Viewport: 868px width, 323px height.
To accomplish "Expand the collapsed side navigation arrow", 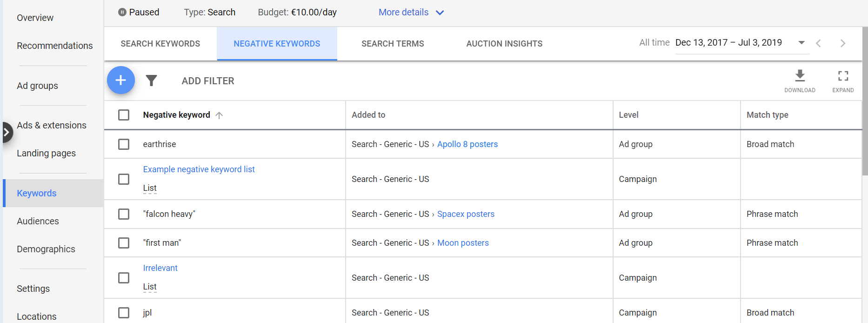I will 7,132.
